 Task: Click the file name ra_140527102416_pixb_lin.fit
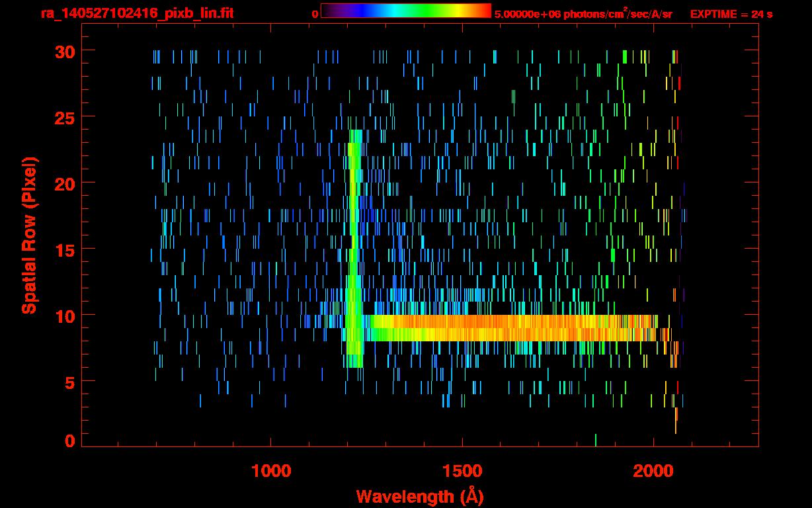136,13
